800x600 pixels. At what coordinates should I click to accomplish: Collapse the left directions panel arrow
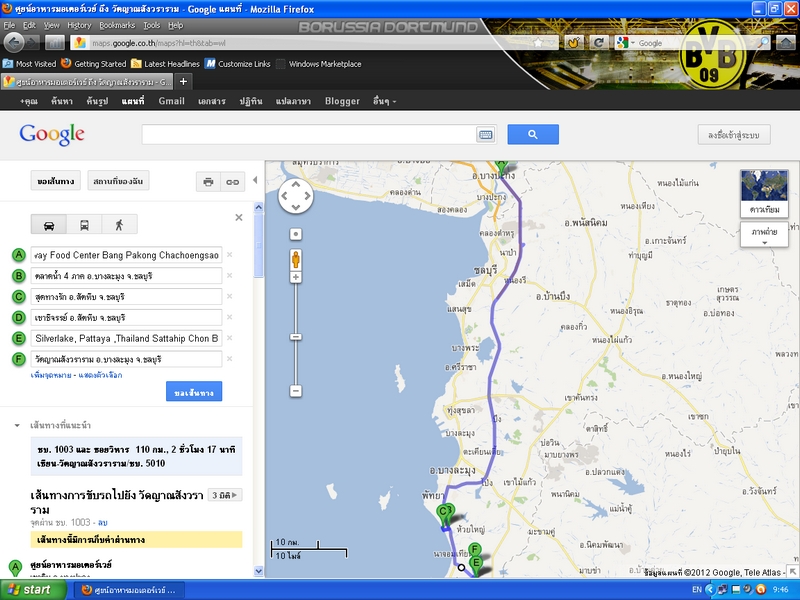coord(254,181)
